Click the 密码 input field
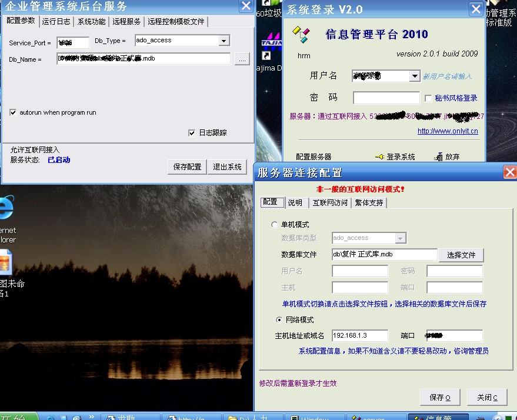 coord(386,98)
